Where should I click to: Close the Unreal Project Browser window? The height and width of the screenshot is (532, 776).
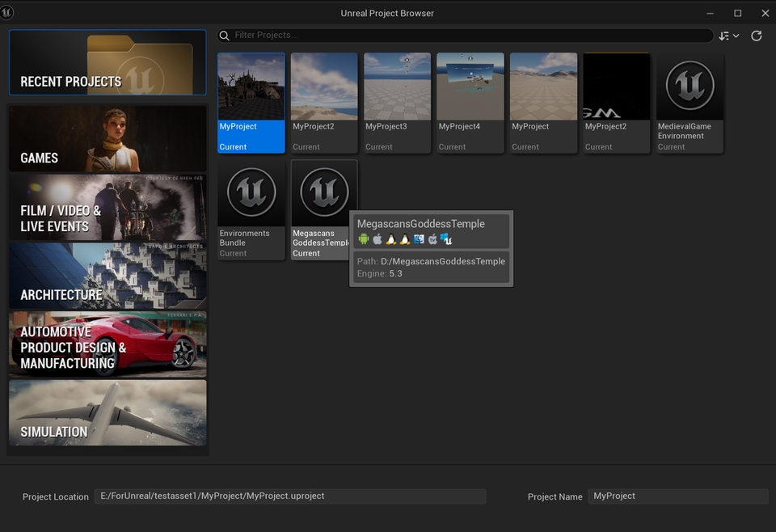pos(765,14)
